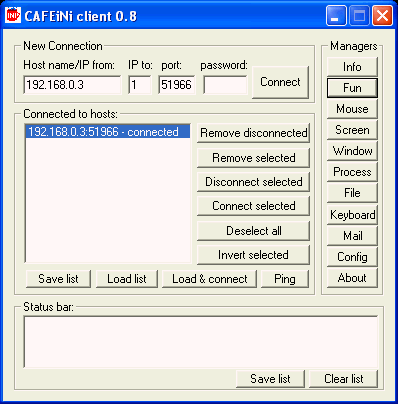Open the Info manager
The height and width of the screenshot is (404, 398).
click(x=352, y=67)
